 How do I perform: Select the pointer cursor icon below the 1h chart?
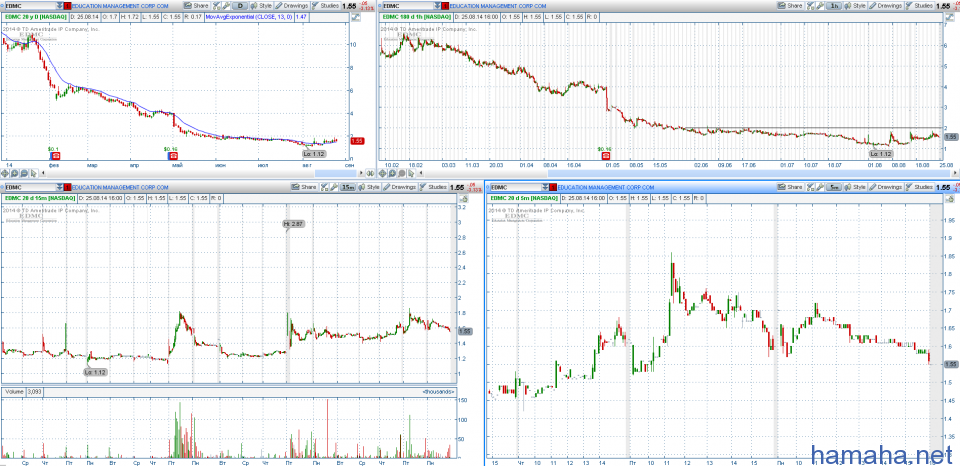pos(411,173)
